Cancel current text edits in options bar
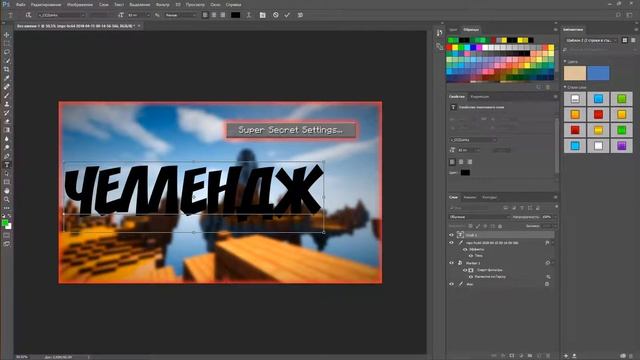 click(276, 15)
